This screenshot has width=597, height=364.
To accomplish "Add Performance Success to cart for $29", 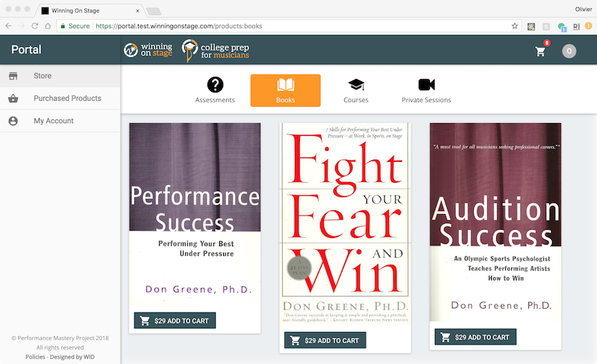I will [x=175, y=321].
